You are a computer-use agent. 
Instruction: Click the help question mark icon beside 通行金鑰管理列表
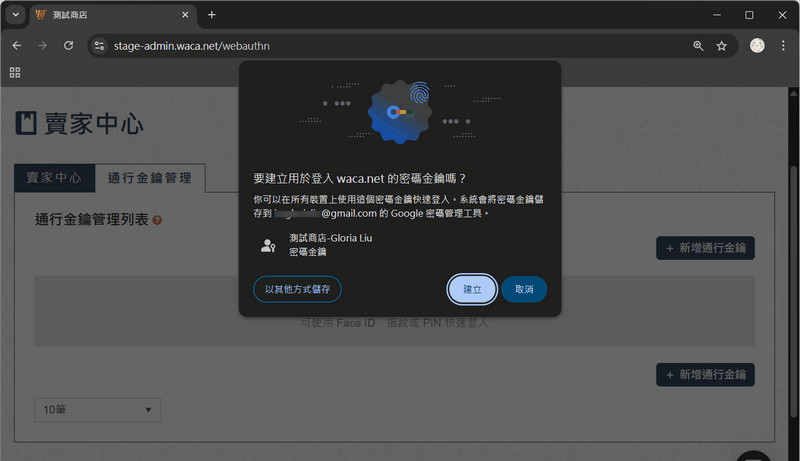coord(158,220)
